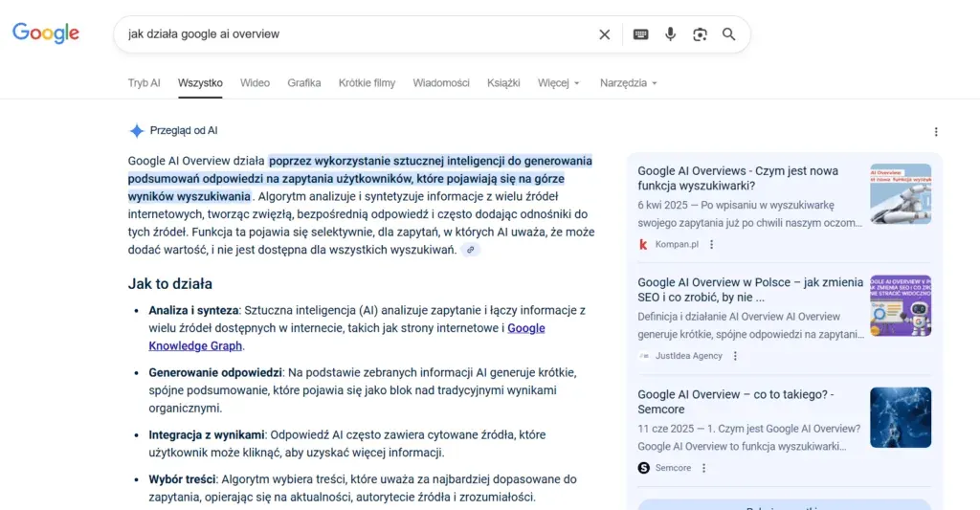Switch to Tryb AI tab
This screenshot has height=510, width=980.
[144, 82]
